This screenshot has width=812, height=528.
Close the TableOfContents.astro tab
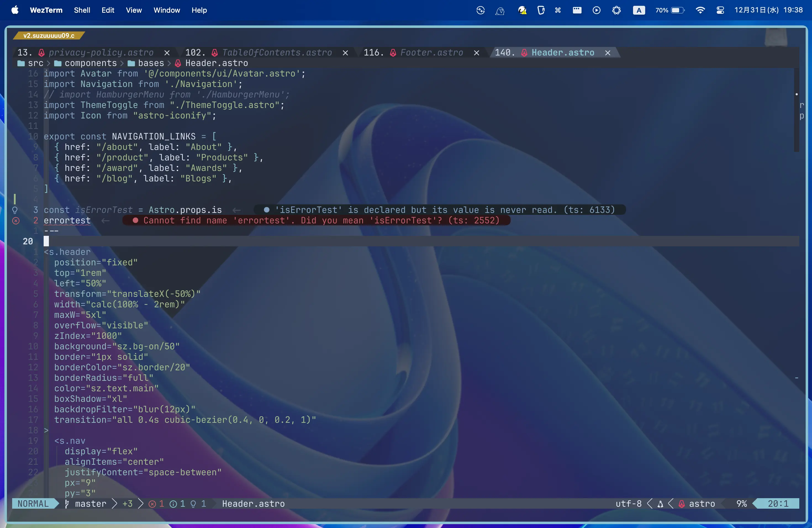pos(345,53)
